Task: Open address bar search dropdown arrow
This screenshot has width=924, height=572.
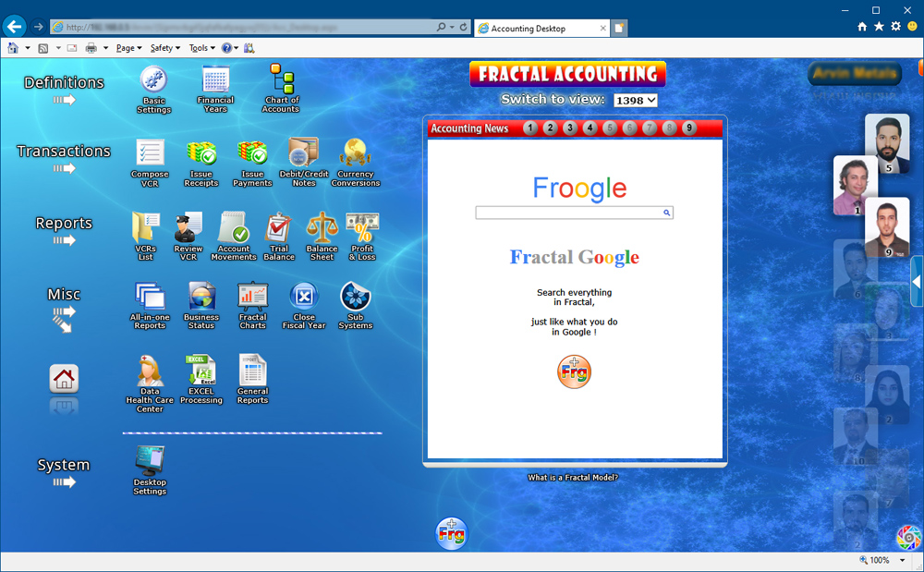Action: (452, 27)
